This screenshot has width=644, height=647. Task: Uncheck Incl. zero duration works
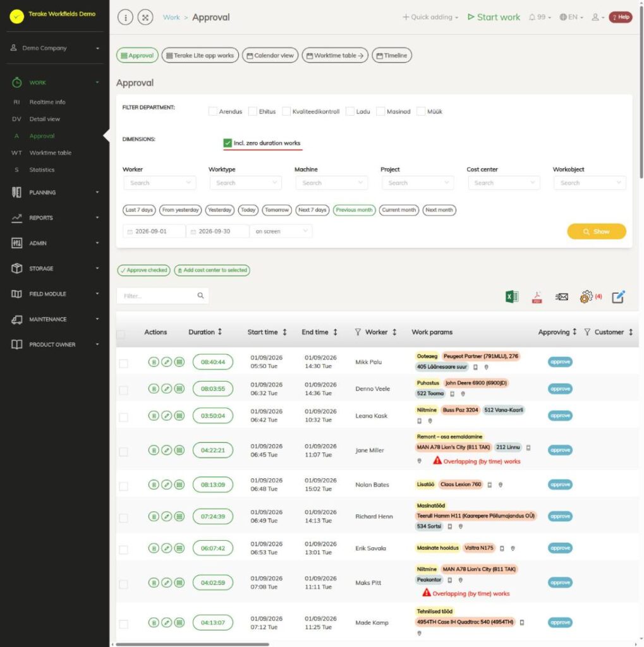228,143
